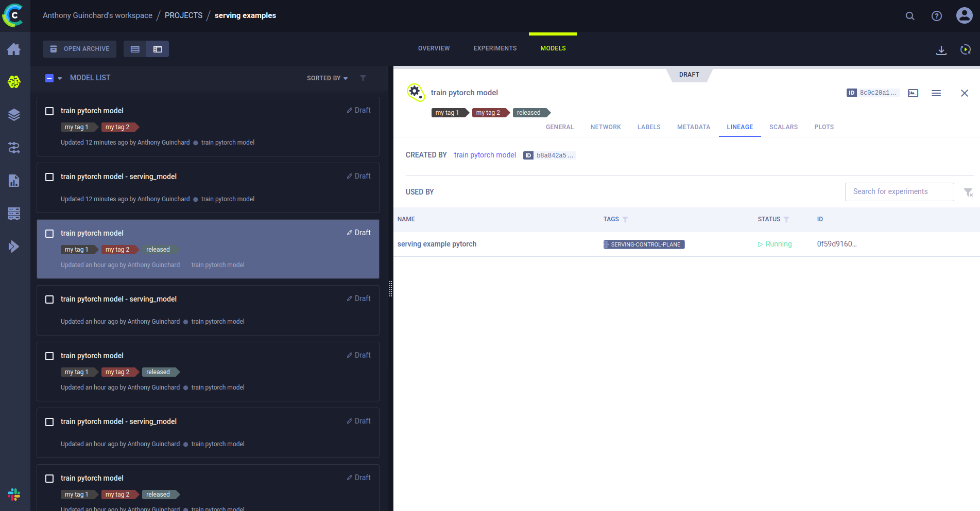
Task: Check the sixth card, train pytorch model - serving_model
Action: pyautogui.click(x=49, y=422)
